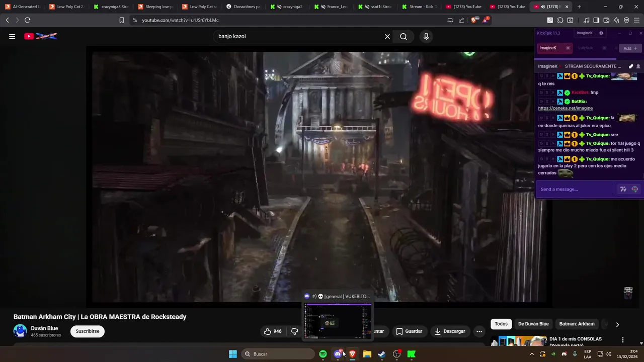Viewport: 644px width, 362px height.
Task: Reload the current page
Action: [27, 20]
